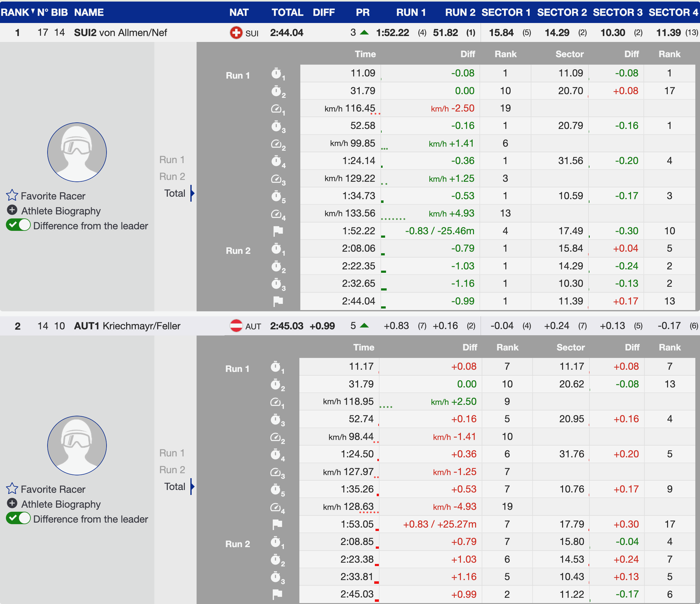Collapse the AUT1 Kriechmayr/Feller result row

pos(127,326)
